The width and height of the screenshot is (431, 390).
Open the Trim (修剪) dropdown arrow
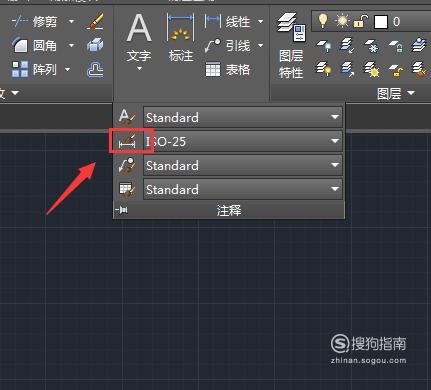click(71, 22)
